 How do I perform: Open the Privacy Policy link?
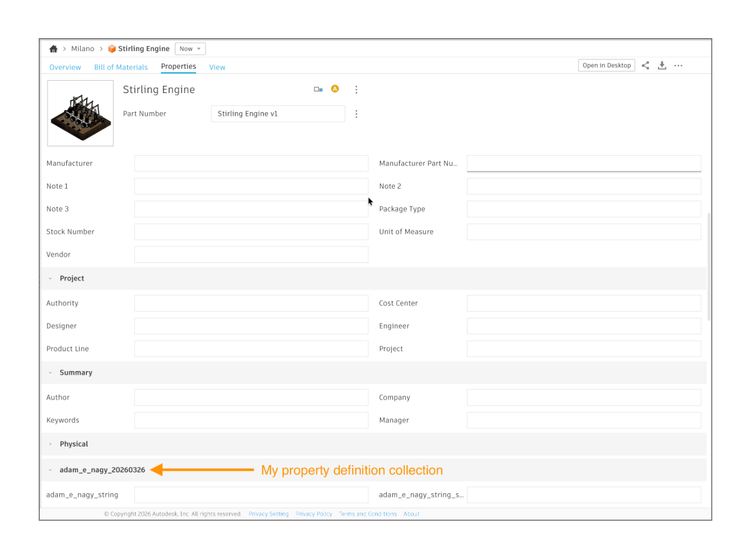pyautogui.click(x=314, y=514)
